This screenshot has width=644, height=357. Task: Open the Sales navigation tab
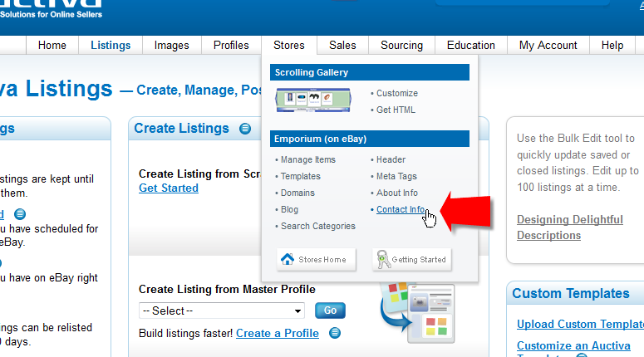coord(342,45)
